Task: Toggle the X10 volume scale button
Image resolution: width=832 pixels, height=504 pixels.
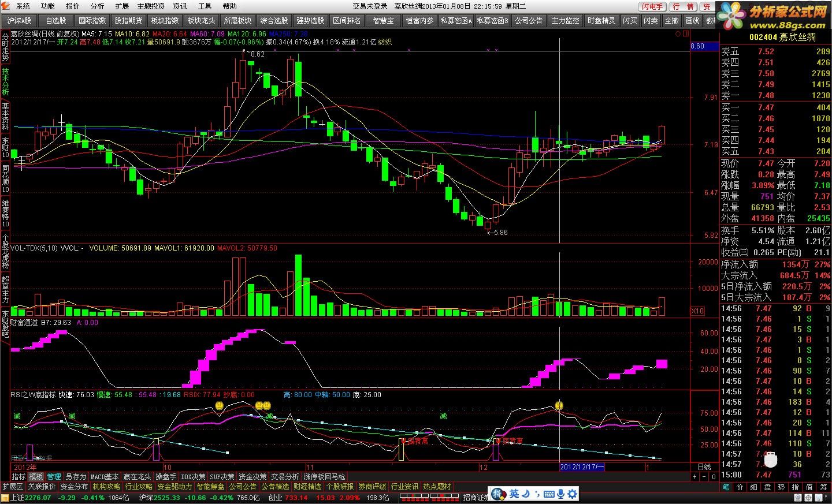Action: point(698,311)
